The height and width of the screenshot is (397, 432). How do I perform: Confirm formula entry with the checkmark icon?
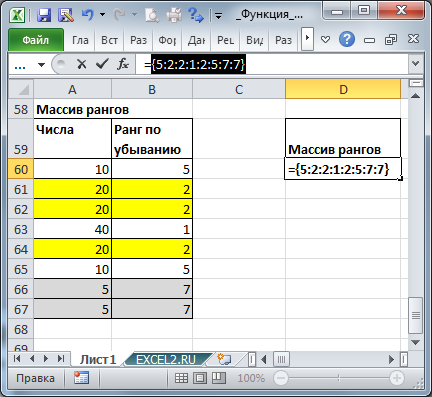coord(102,64)
